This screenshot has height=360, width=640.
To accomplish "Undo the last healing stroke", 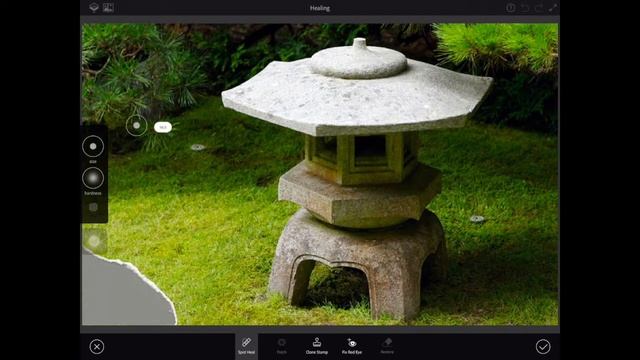I will click(x=525, y=8).
